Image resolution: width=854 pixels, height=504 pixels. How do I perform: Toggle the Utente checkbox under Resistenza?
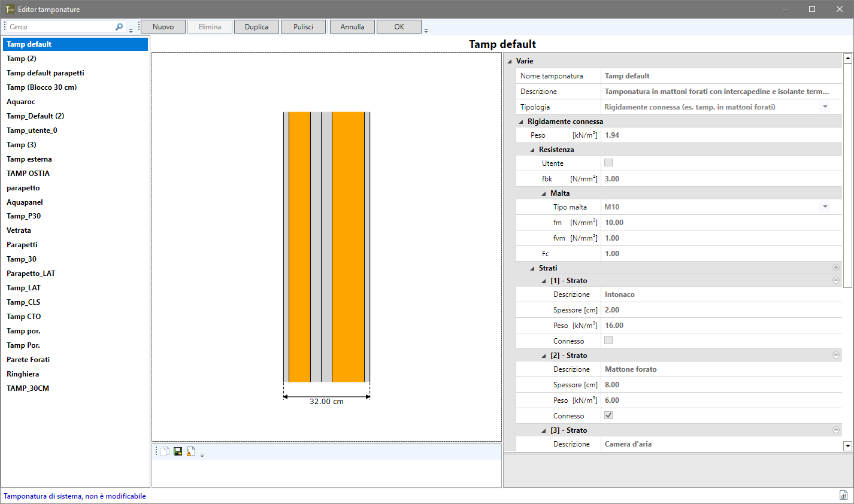coord(608,163)
